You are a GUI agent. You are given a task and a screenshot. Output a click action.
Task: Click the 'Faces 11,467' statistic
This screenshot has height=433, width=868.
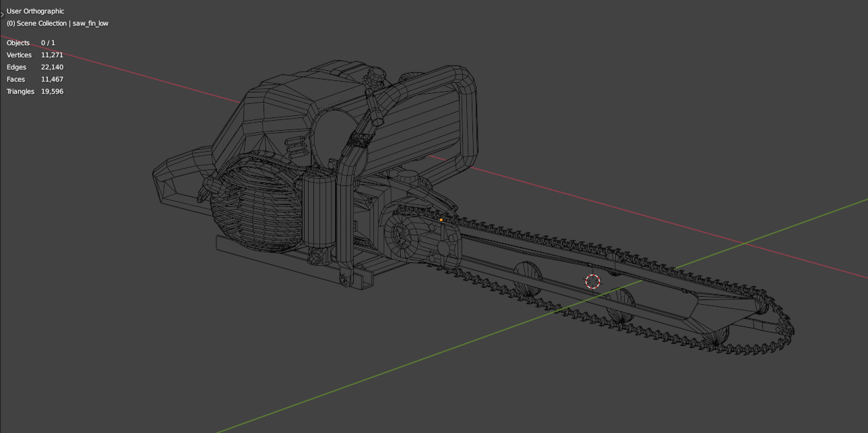click(35, 80)
